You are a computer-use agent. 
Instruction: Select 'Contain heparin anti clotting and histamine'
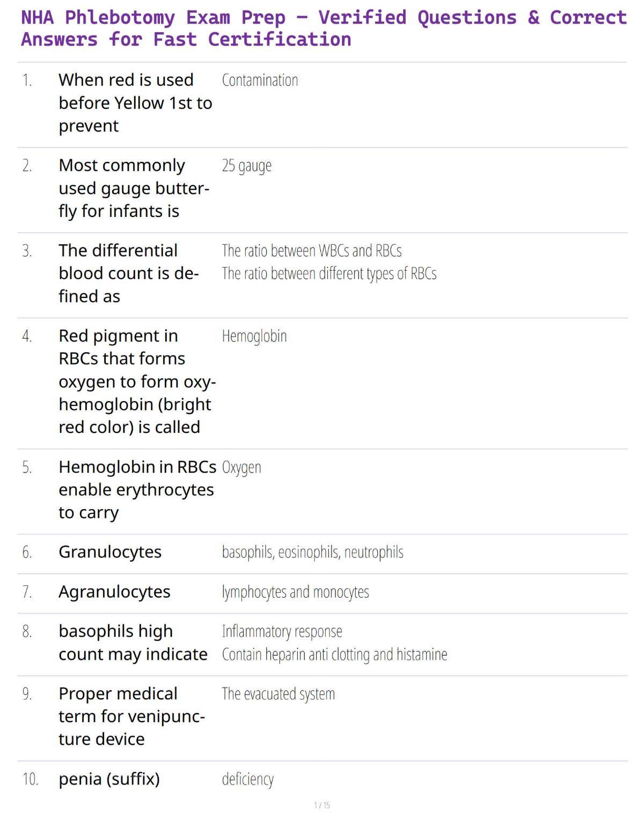tap(334, 655)
